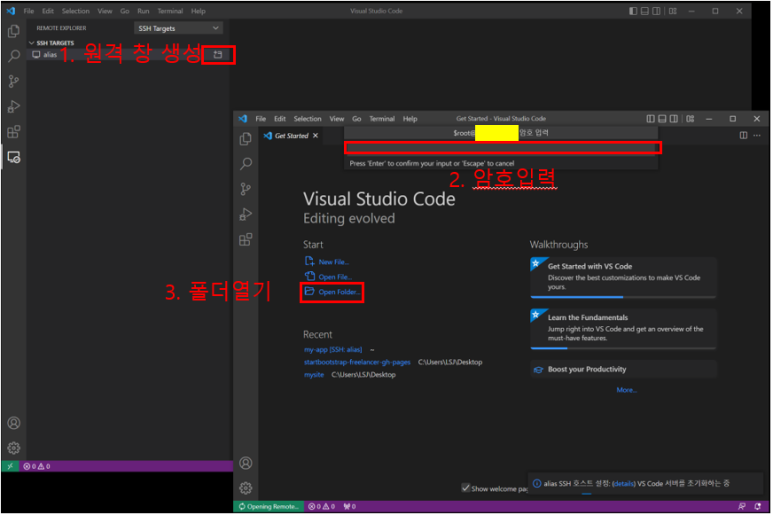773x515 pixels.
Task: Open Explorer in the back window activity bar
Action: (14, 31)
